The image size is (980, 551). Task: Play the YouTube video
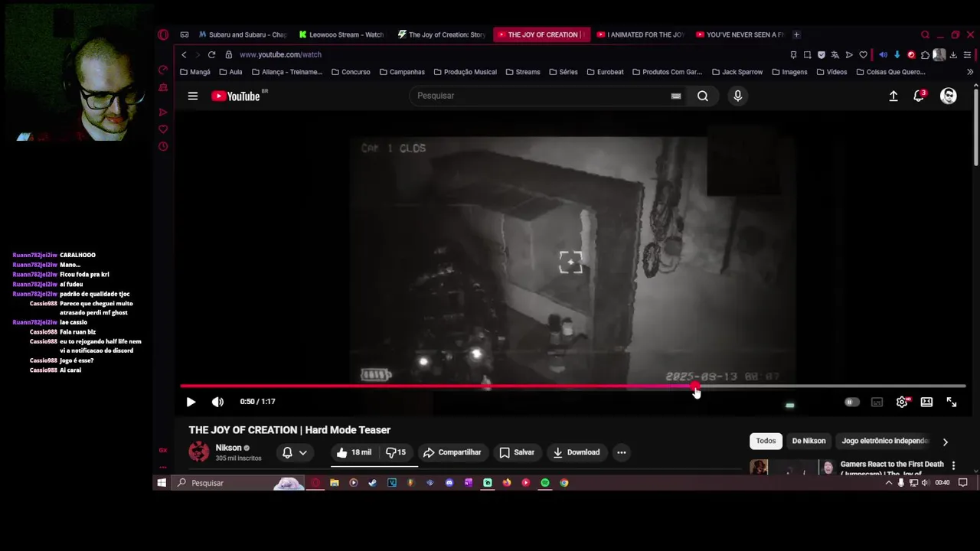coord(191,402)
